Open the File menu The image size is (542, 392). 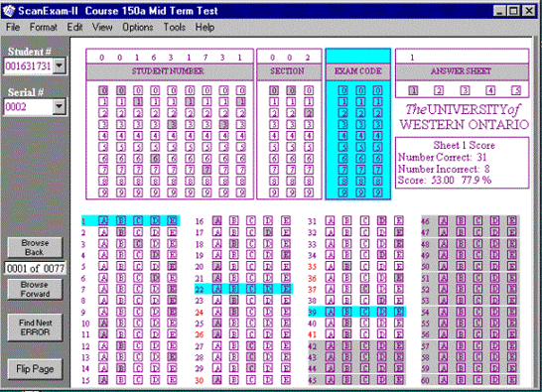click(13, 27)
